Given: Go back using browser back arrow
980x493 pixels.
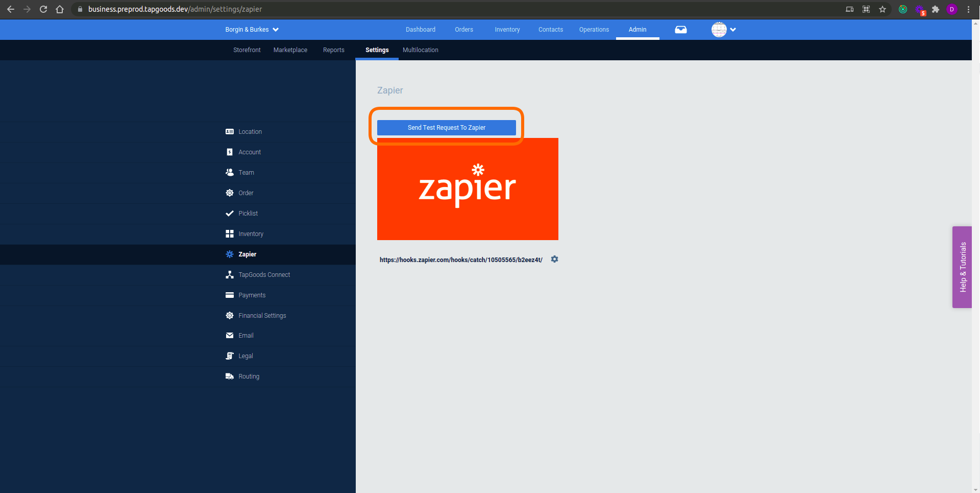Looking at the screenshot, I should click(x=11, y=9).
